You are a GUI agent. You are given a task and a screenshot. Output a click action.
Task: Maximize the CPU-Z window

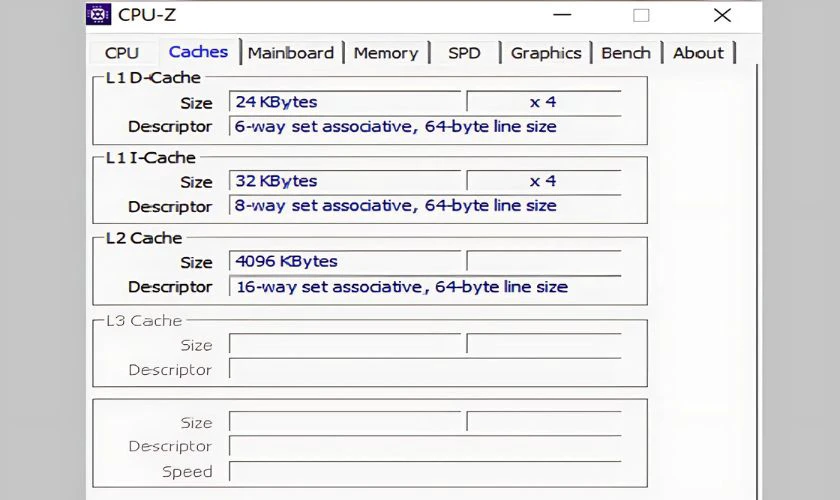pos(641,15)
